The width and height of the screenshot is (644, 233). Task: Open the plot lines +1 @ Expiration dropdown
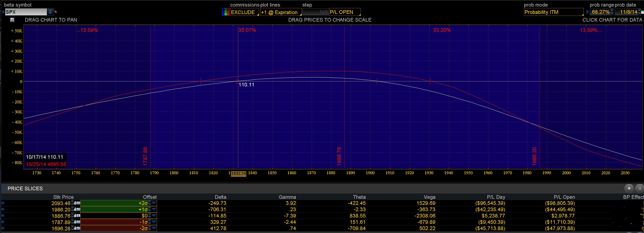[281, 12]
